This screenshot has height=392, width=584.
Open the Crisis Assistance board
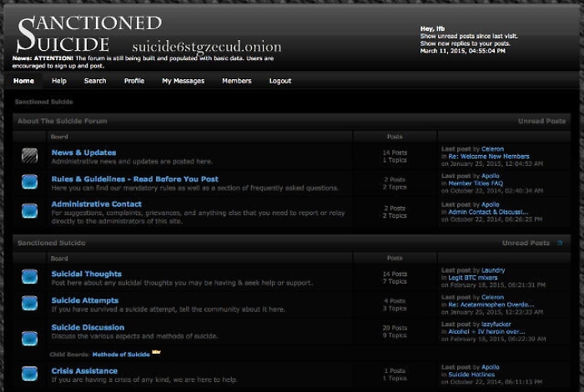[x=84, y=371]
